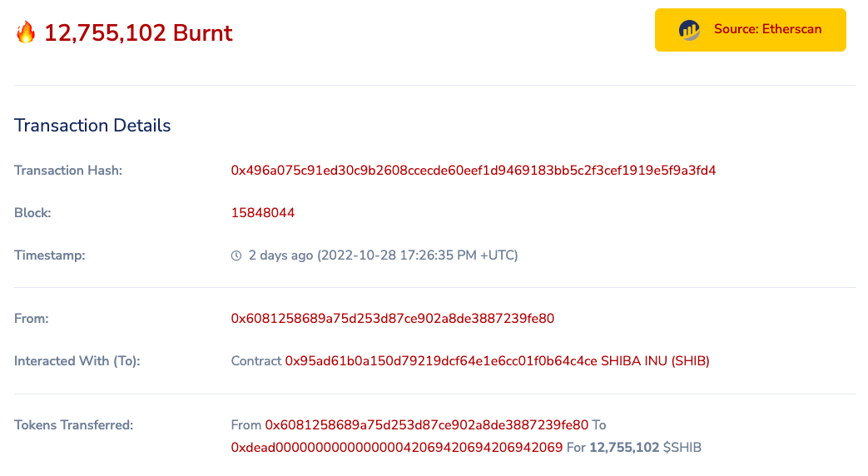Click the Block label
This screenshot has height=476, width=868.
pos(32,213)
